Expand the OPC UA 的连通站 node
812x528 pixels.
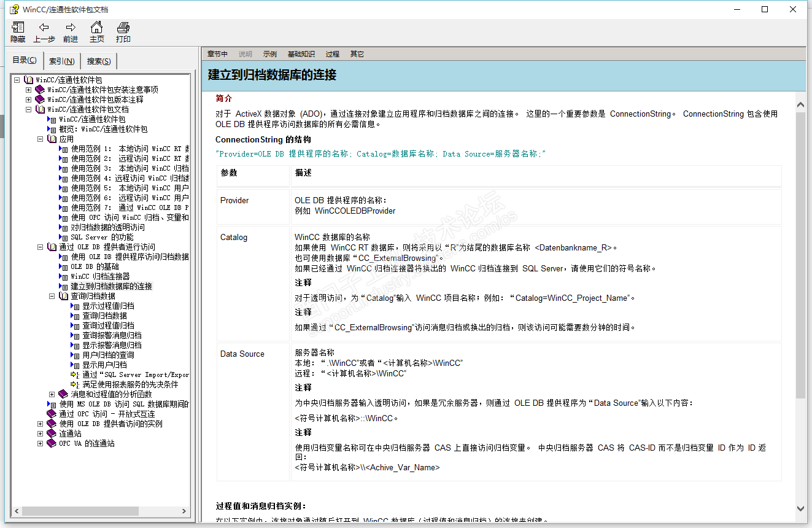point(40,443)
